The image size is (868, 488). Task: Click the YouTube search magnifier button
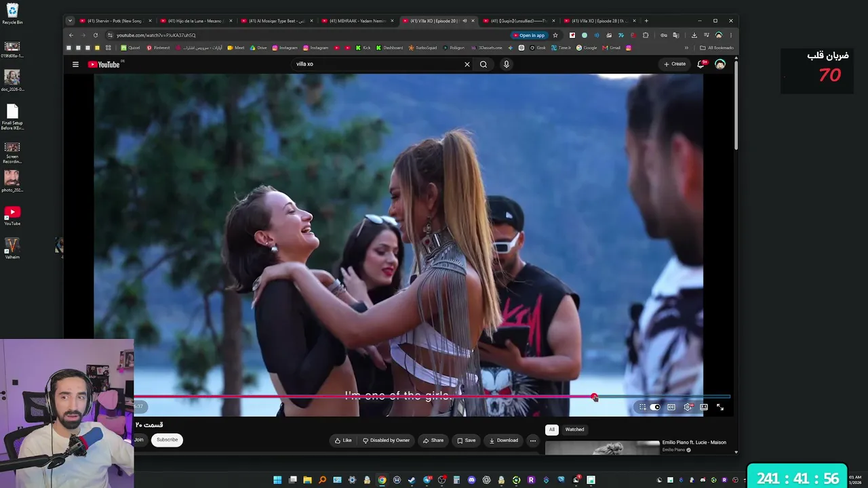click(484, 64)
